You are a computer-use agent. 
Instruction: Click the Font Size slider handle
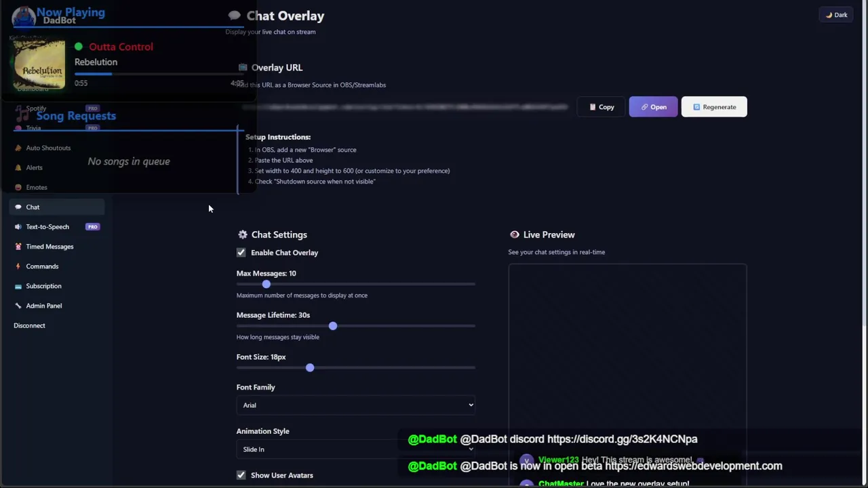click(x=310, y=367)
